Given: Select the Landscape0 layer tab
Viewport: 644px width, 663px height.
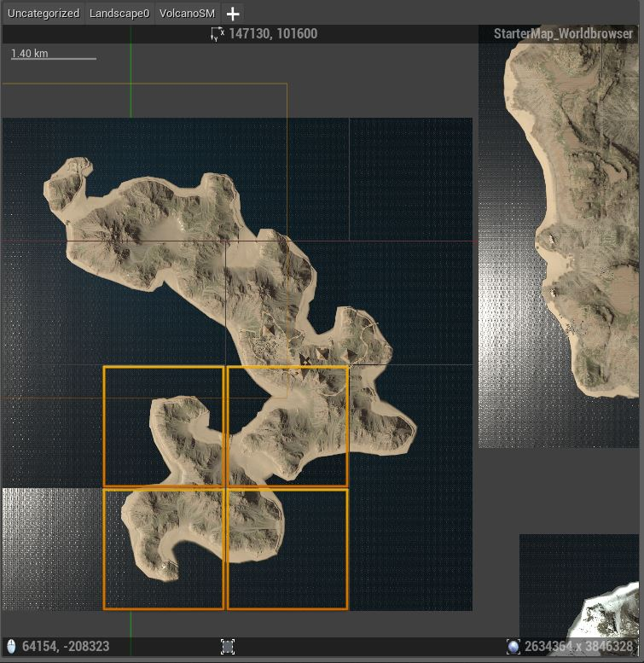Looking at the screenshot, I should click(119, 14).
